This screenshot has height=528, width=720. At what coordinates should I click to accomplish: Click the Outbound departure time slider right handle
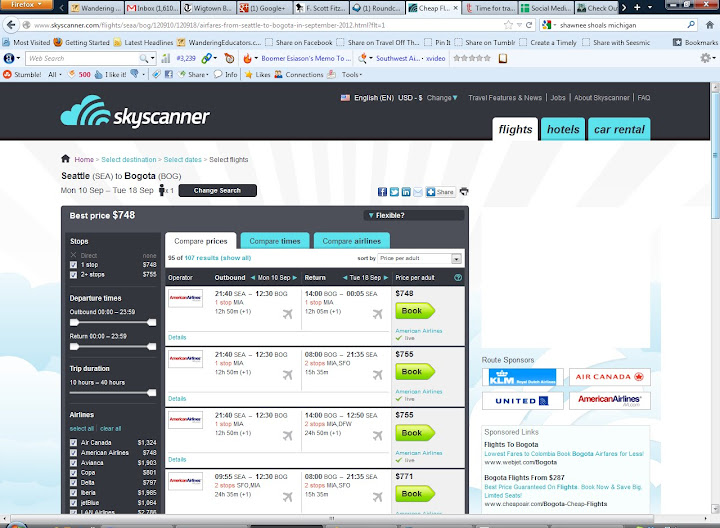click(152, 323)
